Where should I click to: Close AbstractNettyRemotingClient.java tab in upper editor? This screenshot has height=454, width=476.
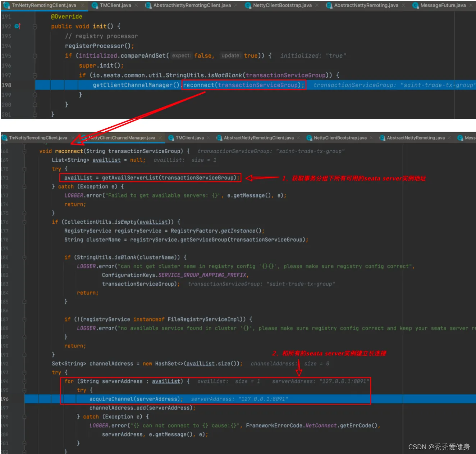[x=236, y=5]
